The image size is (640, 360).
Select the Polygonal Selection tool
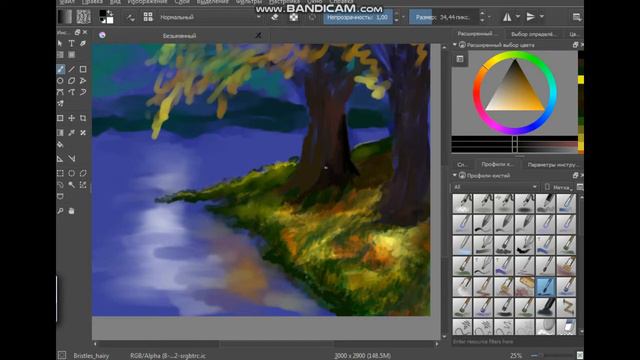tap(83, 173)
